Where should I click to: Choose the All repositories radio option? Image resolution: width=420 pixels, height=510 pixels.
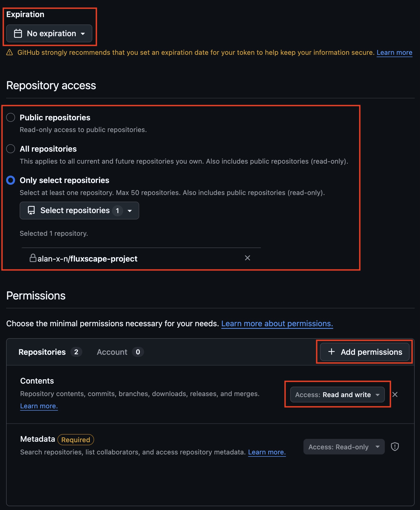11,149
